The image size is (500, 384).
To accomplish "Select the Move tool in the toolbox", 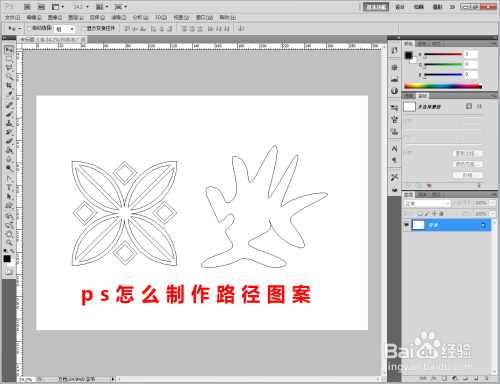I will point(9,50).
